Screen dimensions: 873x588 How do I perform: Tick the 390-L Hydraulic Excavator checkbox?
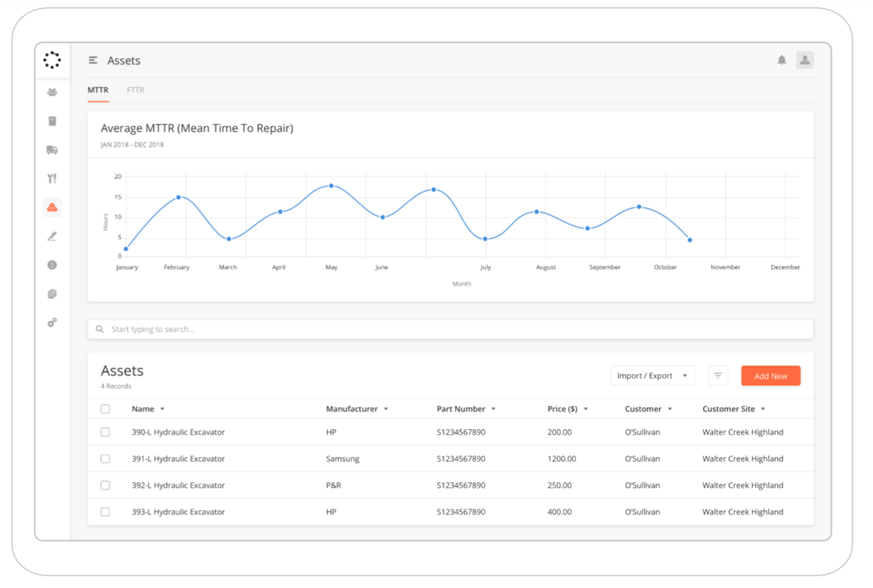point(105,432)
